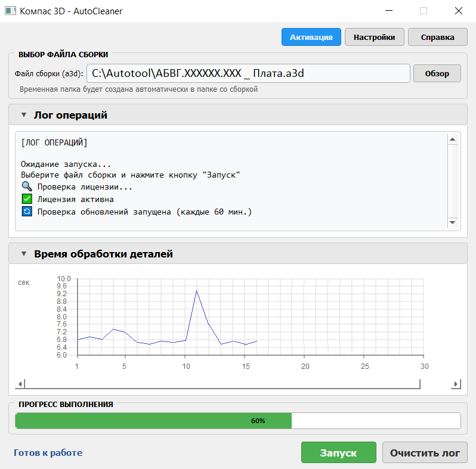Image resolution: width=476 pixels, height=469 pixels.
Task: Click the 60% progress bar
Action: coord(238,421)
